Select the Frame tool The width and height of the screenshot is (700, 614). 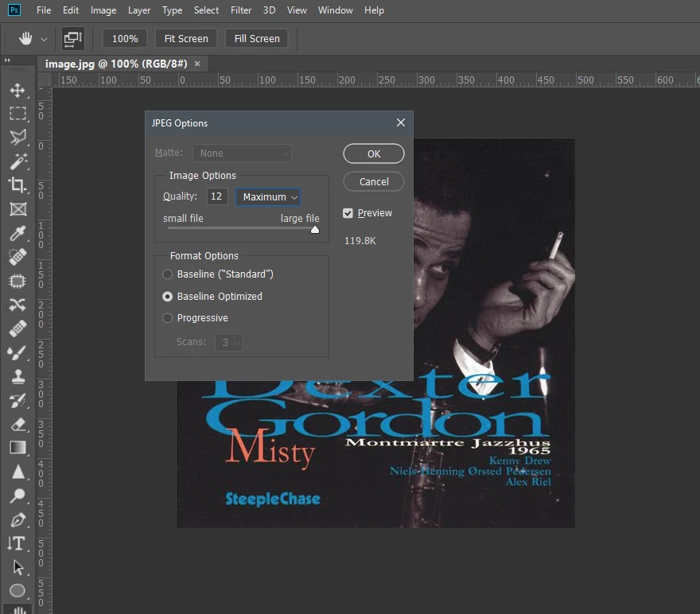coord(17,209)
